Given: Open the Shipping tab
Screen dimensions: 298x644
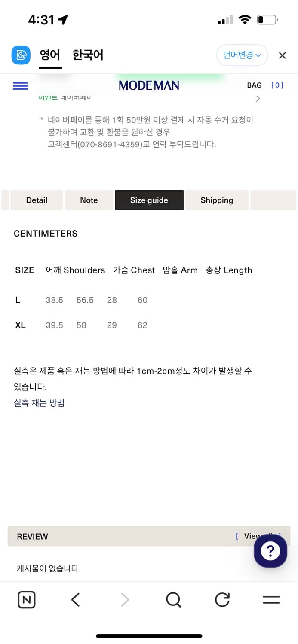Looking at the screenshot, I should click(217, 200).
